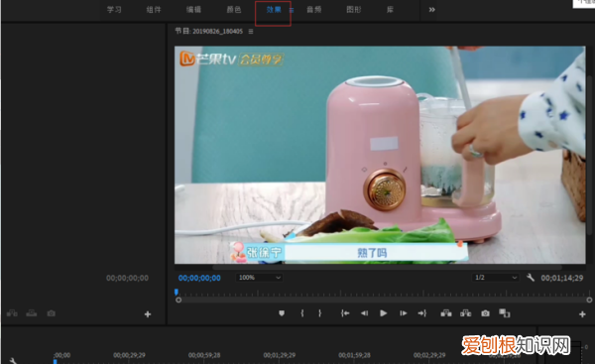595x364 pixels.
Task: Click the right zoom scrollbar handle
Action: click(x=589, y=300)
